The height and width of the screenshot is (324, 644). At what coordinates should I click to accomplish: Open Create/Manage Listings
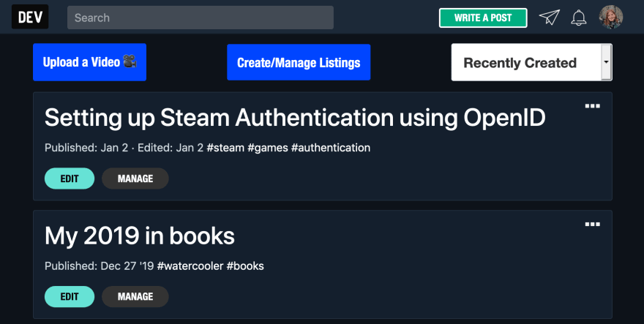(x=299, y=62)
